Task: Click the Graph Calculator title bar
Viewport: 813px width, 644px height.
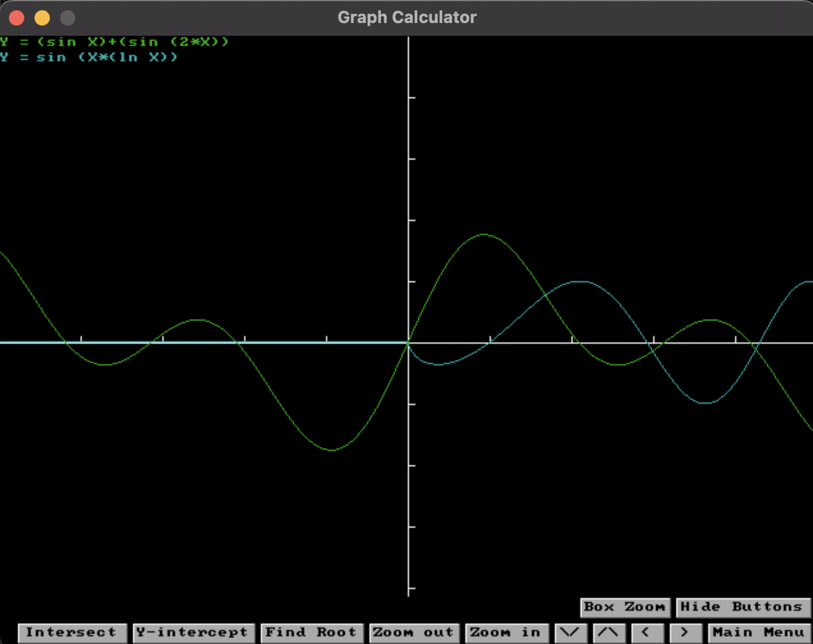Action: [x=407, y=17]
